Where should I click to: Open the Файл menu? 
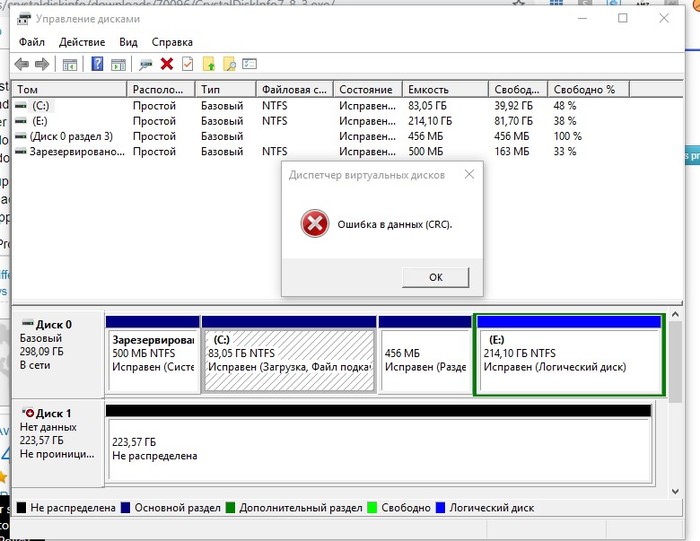click(31, 42)
